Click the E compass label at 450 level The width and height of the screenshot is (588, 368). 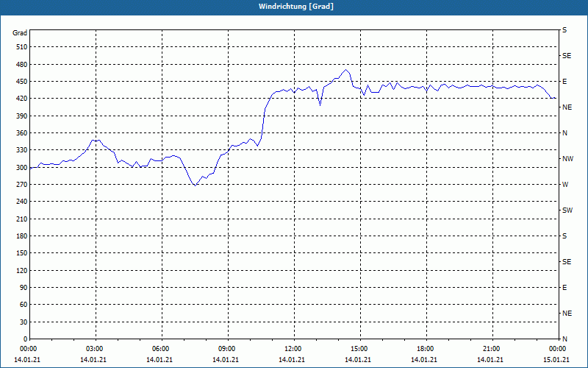click(x=564, y=82)
